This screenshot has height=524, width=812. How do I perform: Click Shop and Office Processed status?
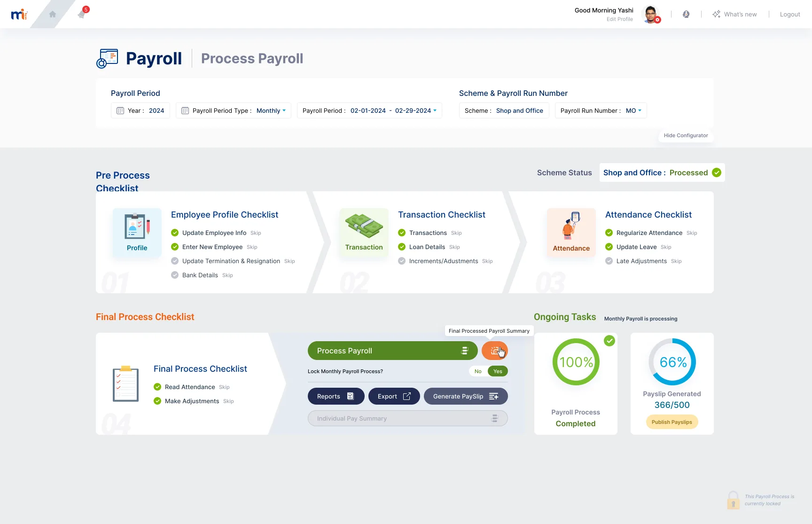pos(662,172)
